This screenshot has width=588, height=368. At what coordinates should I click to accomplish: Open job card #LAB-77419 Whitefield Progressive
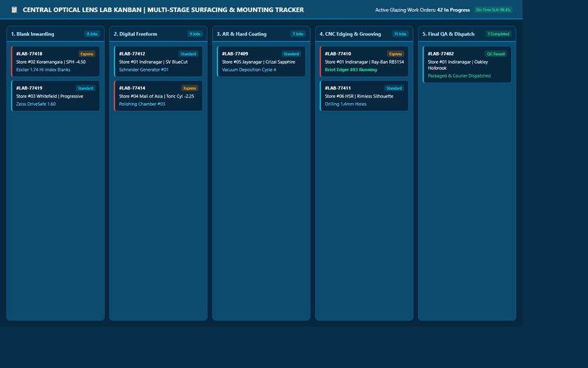click(55, 96)
